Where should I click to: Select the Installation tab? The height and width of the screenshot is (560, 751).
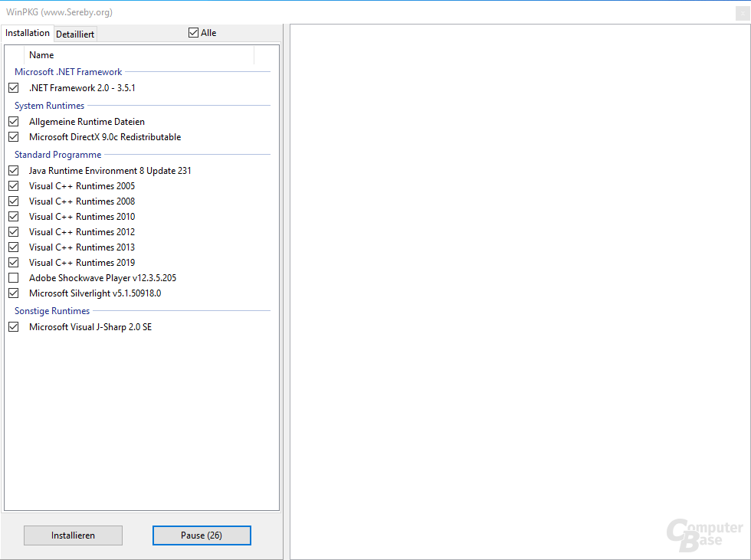[28, 33]
